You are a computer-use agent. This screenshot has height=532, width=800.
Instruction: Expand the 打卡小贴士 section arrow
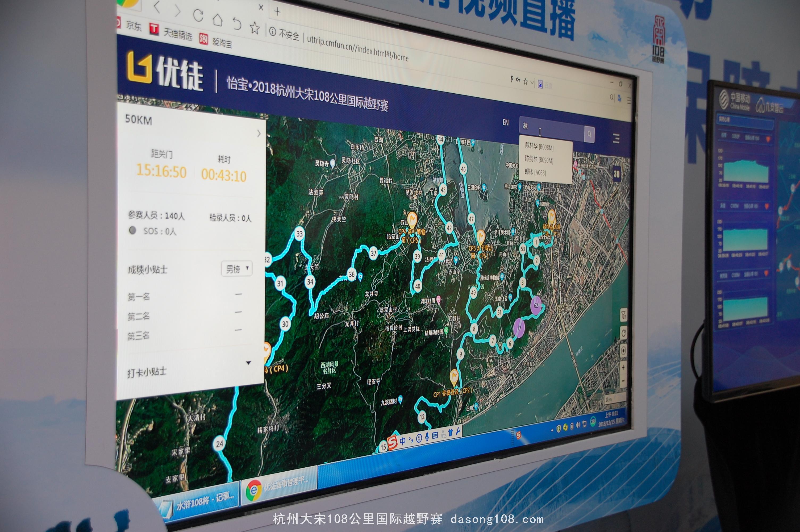248,363
